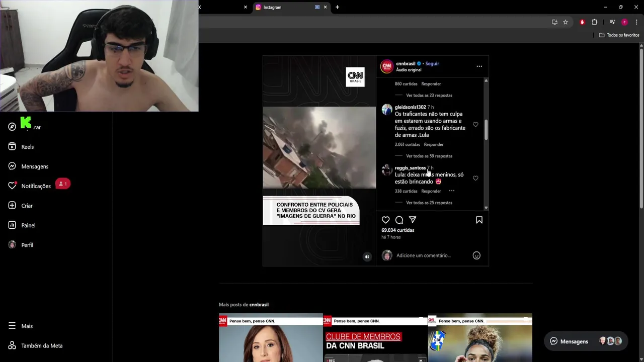Open the emoji picker in comment box
This screenshot has width=644, height=362.
476,255
